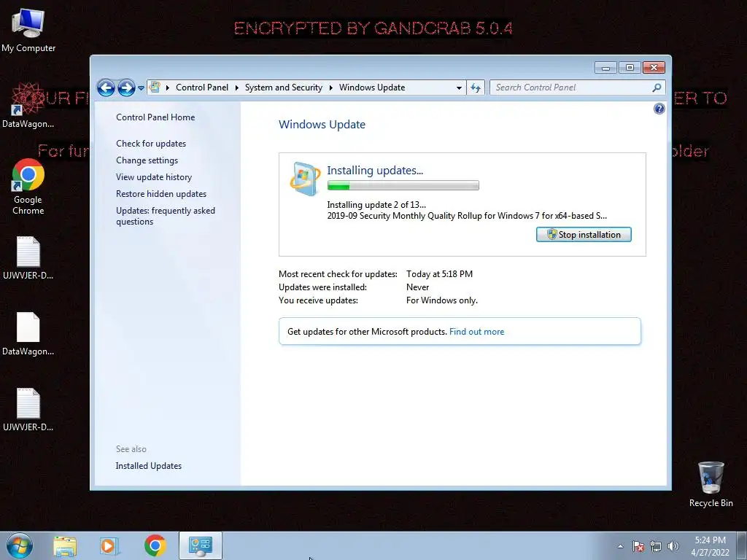The width and height of the screenshot is (747, 560).
Task: Select Google Chrome desktop shortcut
Action: tap(28, 187)
